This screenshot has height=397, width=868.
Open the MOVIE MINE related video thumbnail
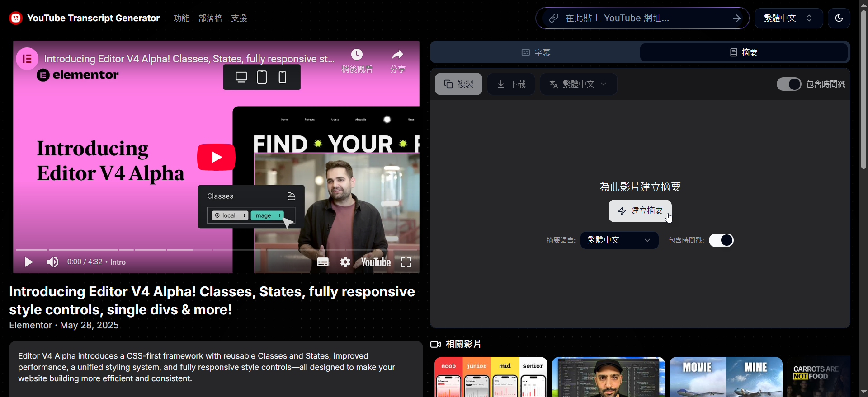coord(726,377)
